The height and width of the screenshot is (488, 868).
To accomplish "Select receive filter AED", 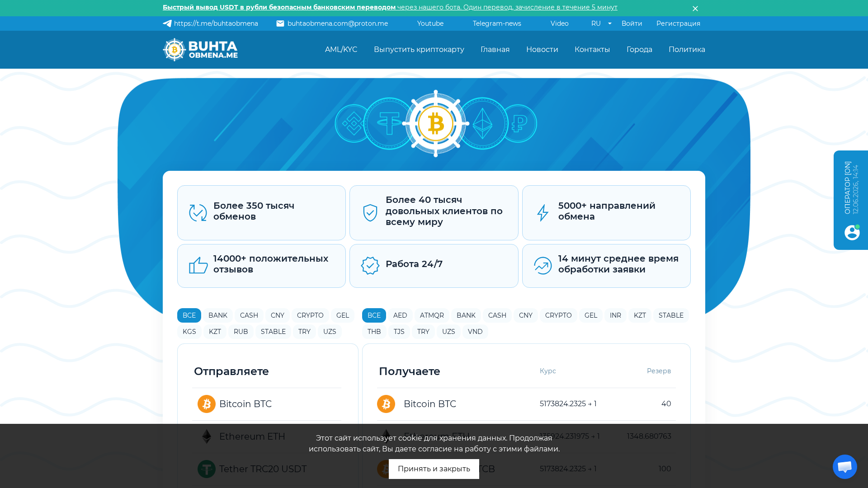I will [400, 315].
